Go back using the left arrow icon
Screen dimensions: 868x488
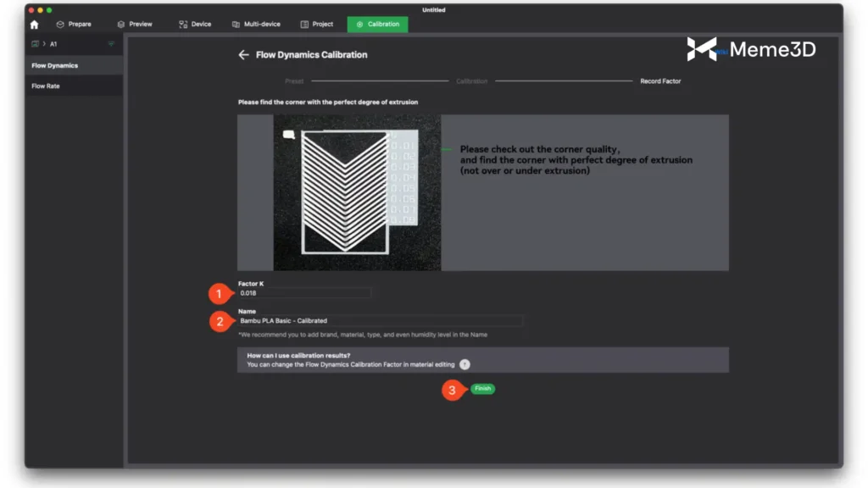243,55
